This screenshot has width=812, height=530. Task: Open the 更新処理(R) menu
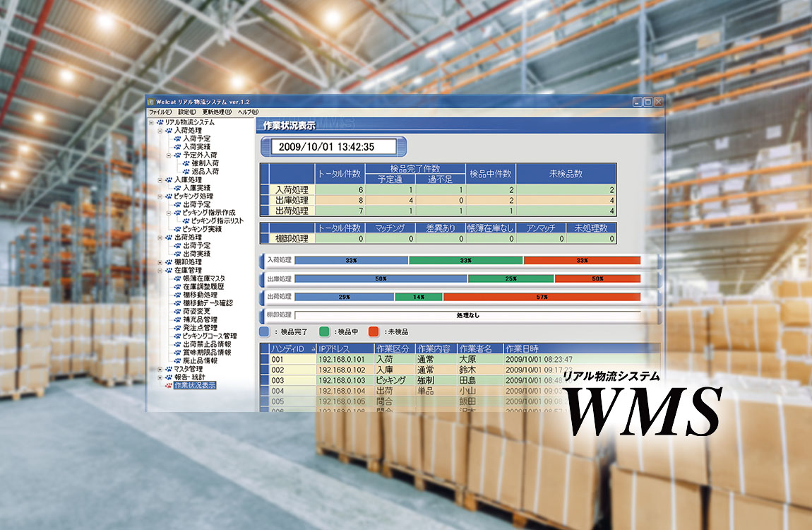(217, 112)
